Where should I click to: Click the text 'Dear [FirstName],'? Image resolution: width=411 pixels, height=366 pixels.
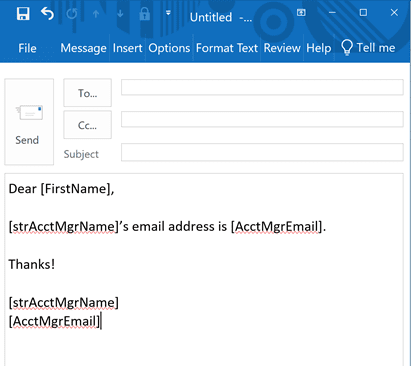click(x=61, y=189)
